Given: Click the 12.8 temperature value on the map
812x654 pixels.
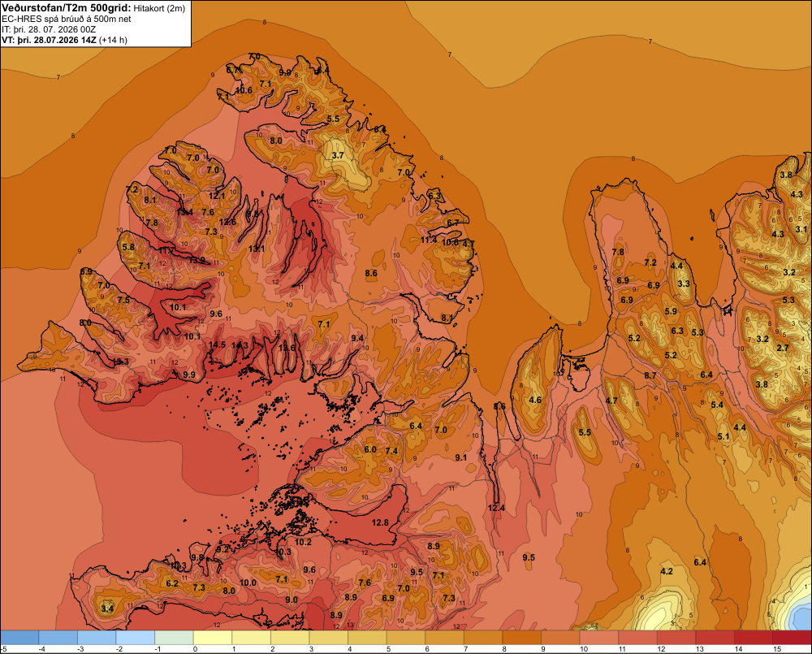Looking at the screenshot, I should 380,522.
